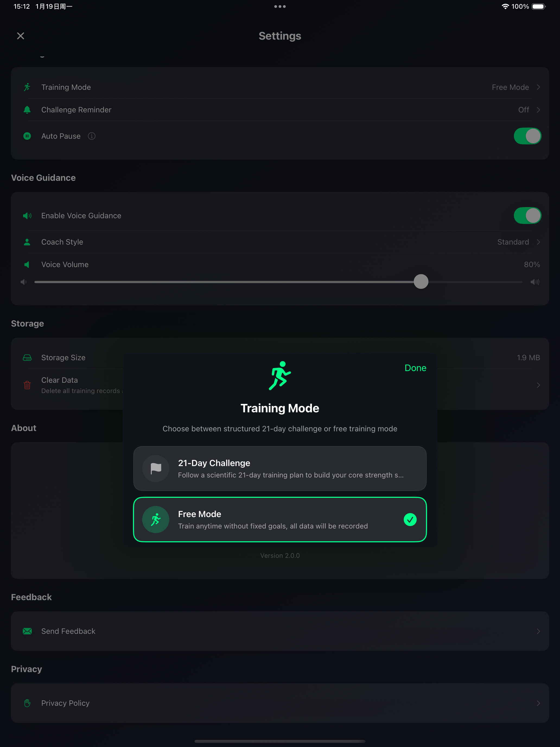Close Settings with the X button
The height and width of the screenshot is (747, 560).
(x=21, y=36)
